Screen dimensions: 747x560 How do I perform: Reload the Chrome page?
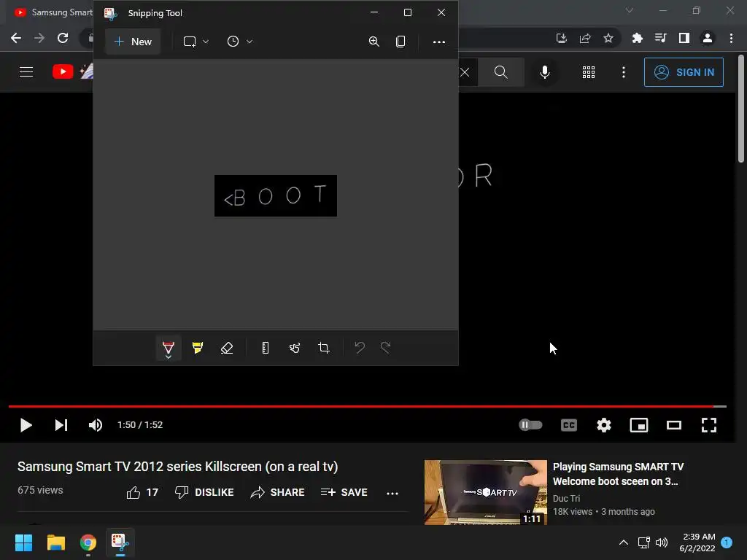click(x=63, y=38)
